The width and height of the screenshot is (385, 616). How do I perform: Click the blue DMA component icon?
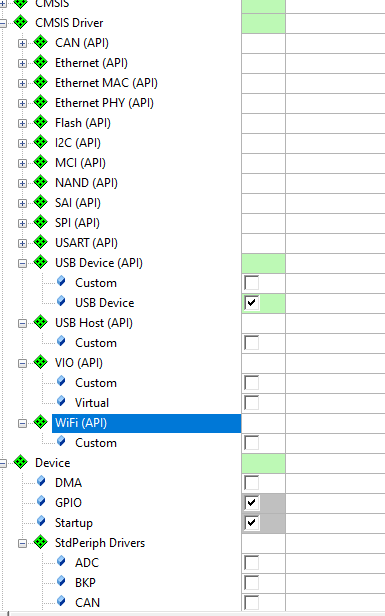point(41,481)
